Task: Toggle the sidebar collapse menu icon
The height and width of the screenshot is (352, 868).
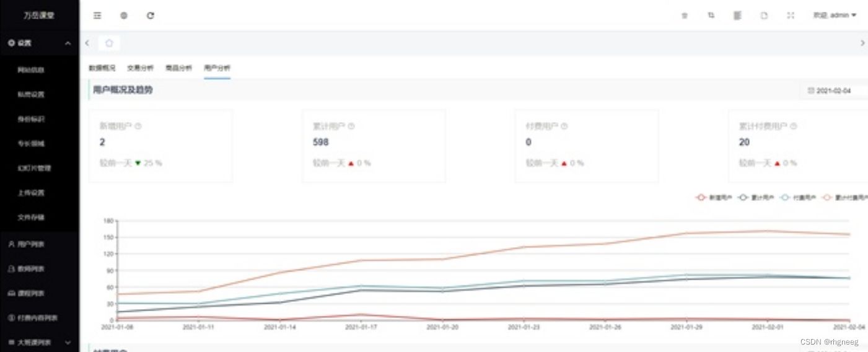Action: pyautogui.click(x=97, y=15)
